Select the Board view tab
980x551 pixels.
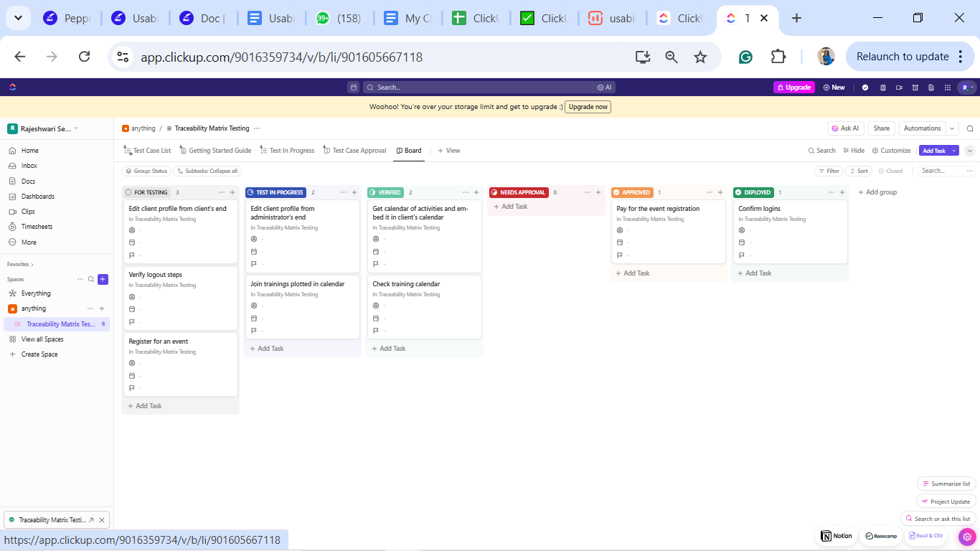[x=409, y=151]
